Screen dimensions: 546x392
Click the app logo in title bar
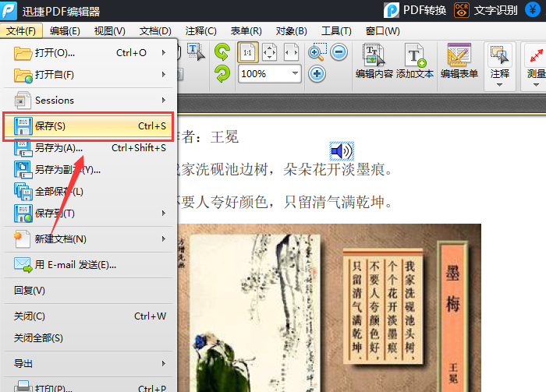tap(9, 11)
